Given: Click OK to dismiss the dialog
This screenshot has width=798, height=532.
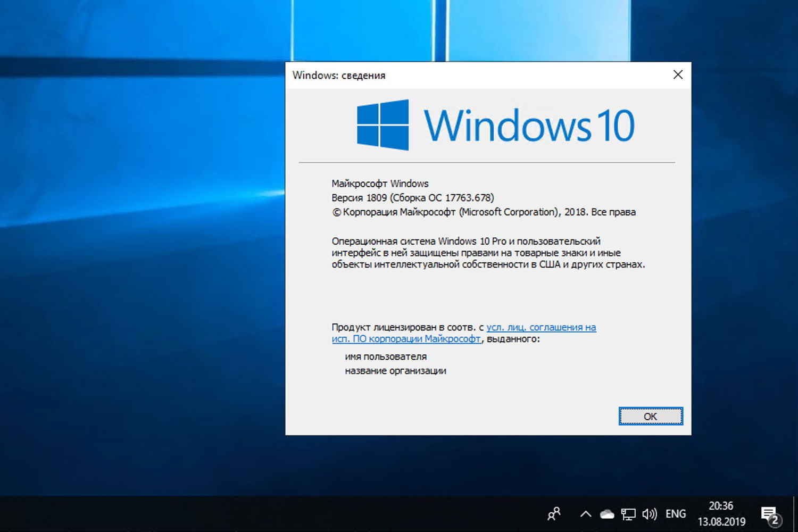Looking at the screenshot, I should [x=650, y=416].
